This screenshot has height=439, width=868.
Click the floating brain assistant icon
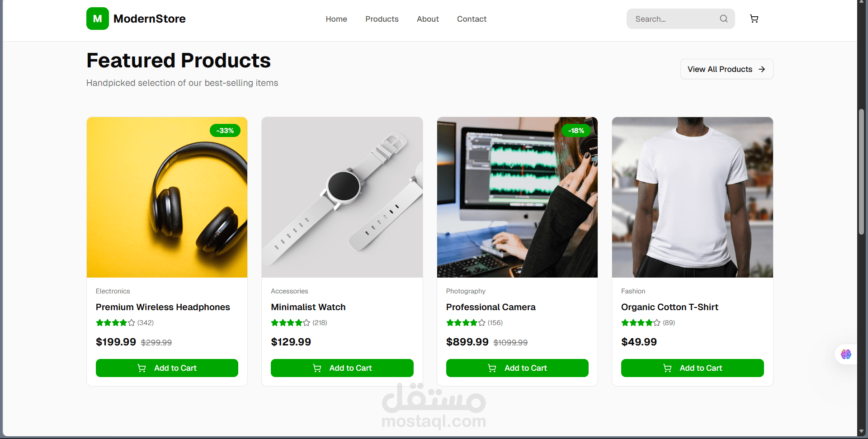[846, 354]
